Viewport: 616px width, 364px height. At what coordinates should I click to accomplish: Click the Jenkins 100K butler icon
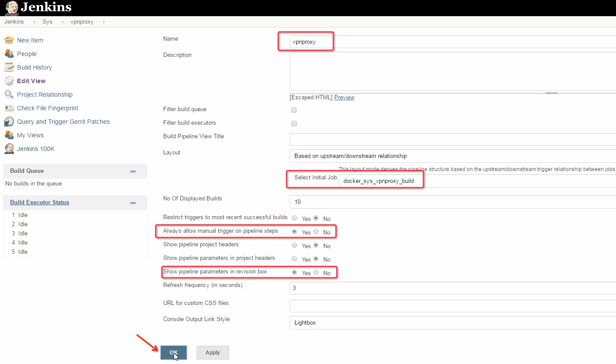[9, 149]
